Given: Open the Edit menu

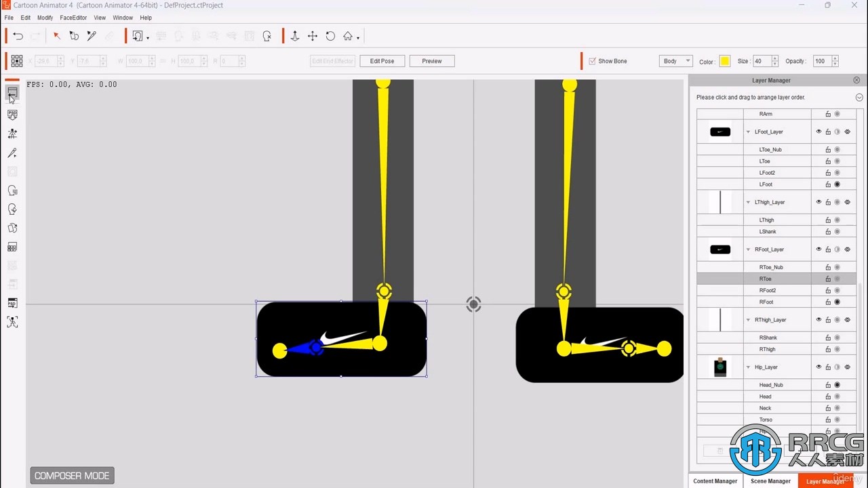Looking at the screenshot, I should tap(26, 18).
